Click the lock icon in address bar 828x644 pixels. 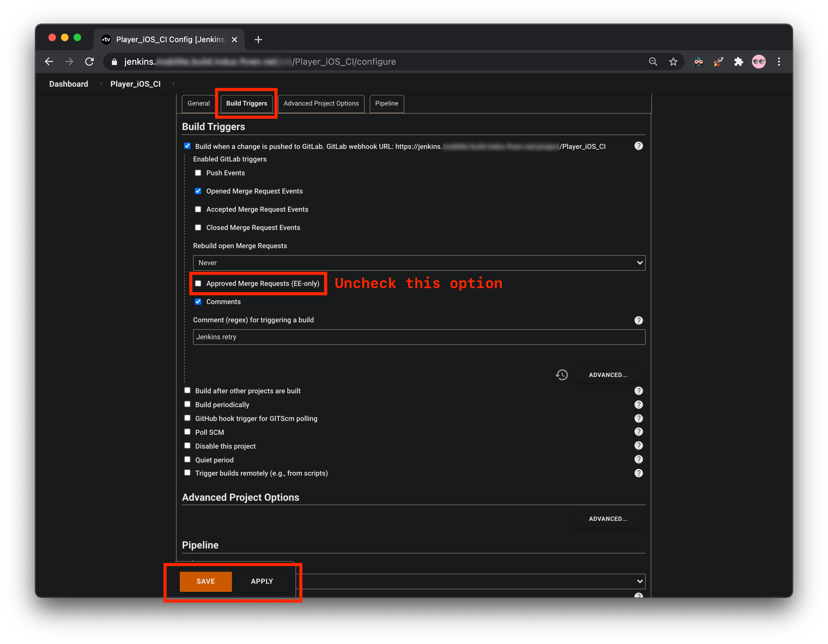point(114,62)
